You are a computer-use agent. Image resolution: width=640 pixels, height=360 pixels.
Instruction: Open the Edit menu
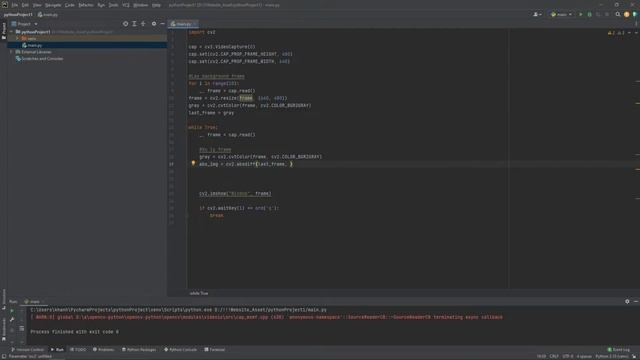coord(25,5)
